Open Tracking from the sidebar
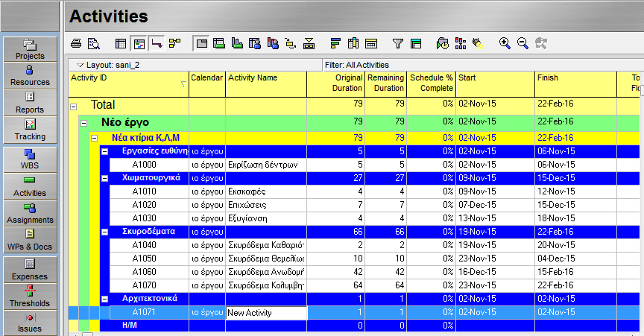This screenshot has height=336, width=644. tap(30, 130)
